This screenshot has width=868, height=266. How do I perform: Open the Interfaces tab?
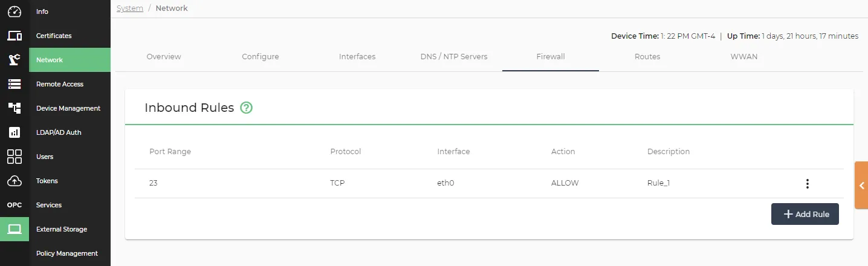357,57
